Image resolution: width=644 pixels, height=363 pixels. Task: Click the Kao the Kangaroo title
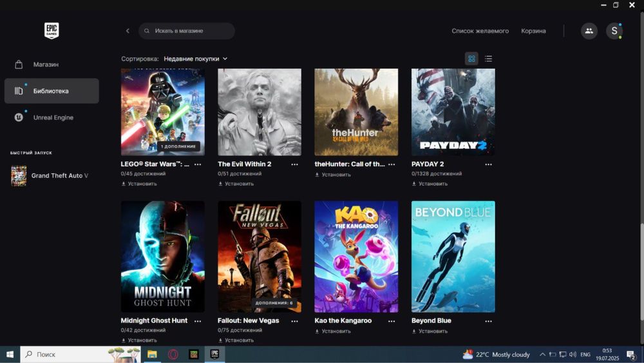343,320
